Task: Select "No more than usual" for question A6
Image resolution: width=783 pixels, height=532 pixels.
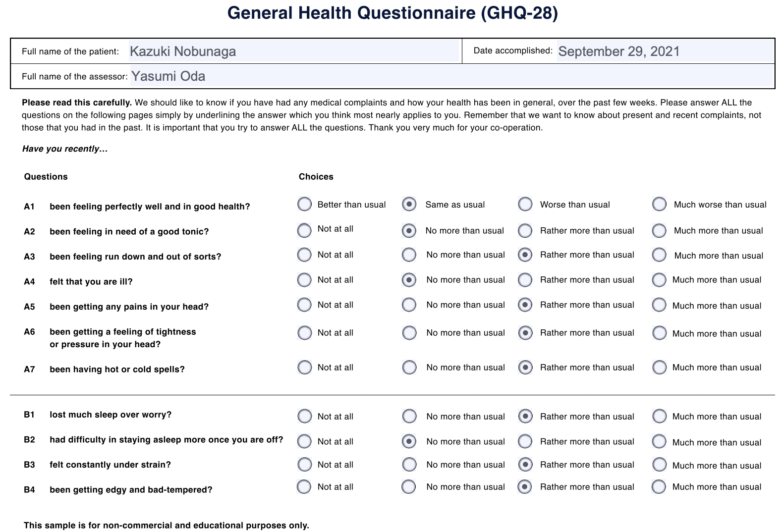Action: pyautogui.click(x=409, y=333)
